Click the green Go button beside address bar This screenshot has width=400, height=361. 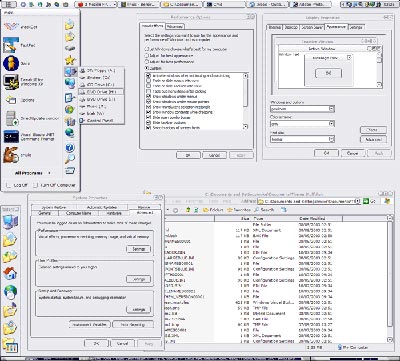pos(370,201)
